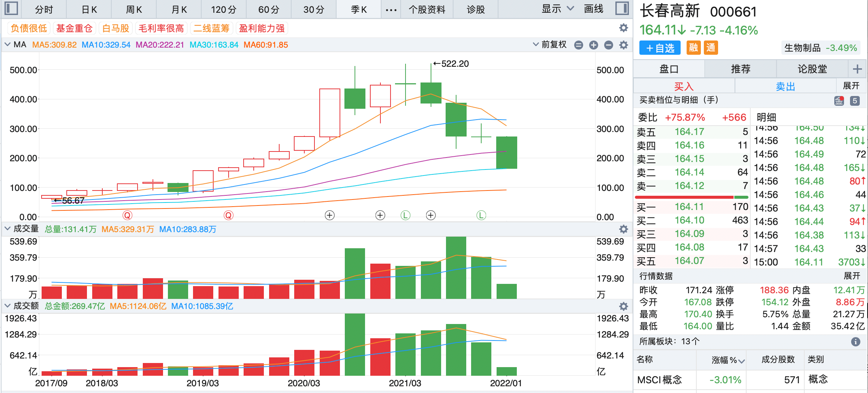Click the 买卖 ratio red-green bar

(x=691, y=197)
